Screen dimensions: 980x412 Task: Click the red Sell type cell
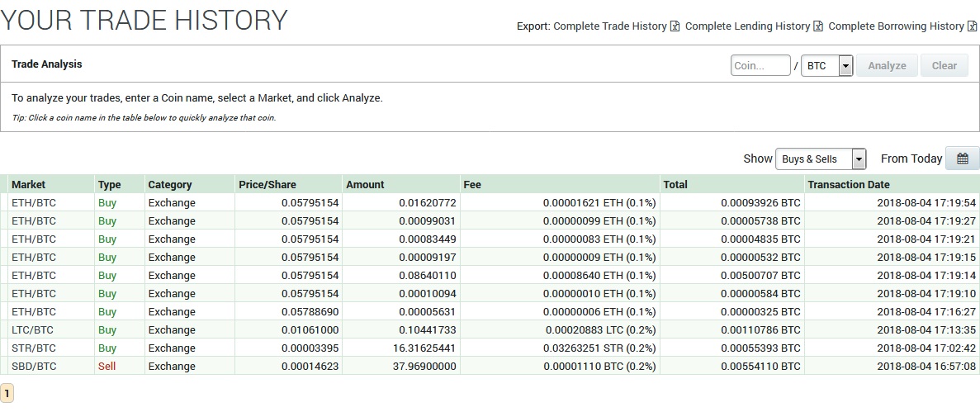click(107, 366)
